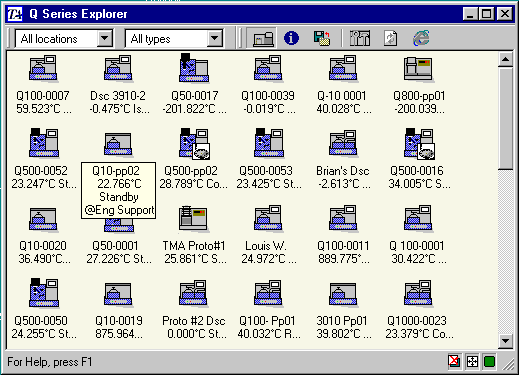Select the Brian's Dsc instrument

[x=343, y=158]
